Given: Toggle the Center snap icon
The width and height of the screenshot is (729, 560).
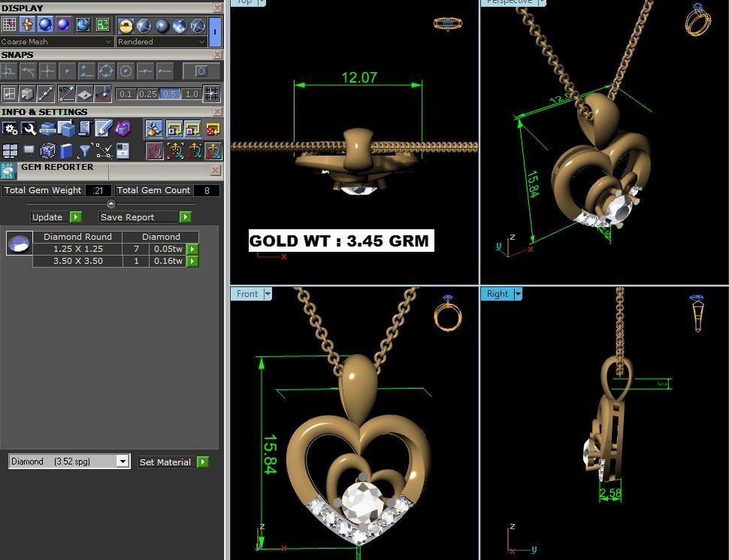Looking at the screenshot, I should [126, 71].
